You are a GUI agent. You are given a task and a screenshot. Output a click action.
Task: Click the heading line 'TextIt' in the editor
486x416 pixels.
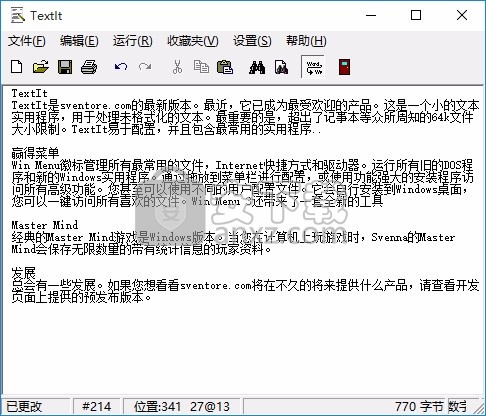coord(29,93)
